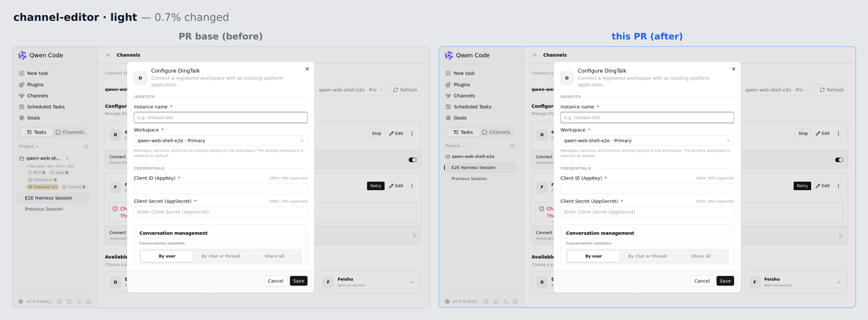Open workspace selector beside Refresh in before panel
This screenshot has height=320, width=868.
click(351, 90)
